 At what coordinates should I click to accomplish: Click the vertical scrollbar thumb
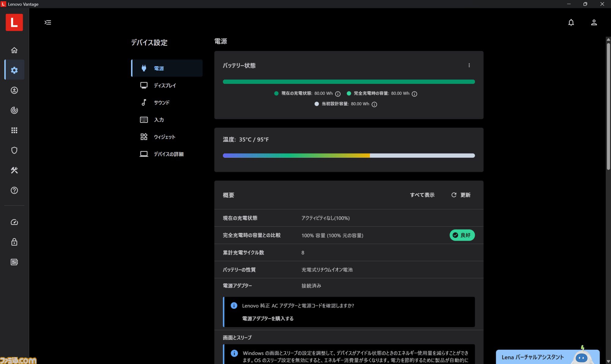point(608,106)
